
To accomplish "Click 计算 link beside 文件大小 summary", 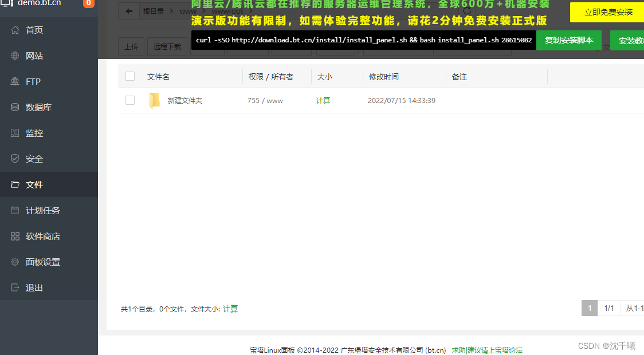I will coord(230,309).
